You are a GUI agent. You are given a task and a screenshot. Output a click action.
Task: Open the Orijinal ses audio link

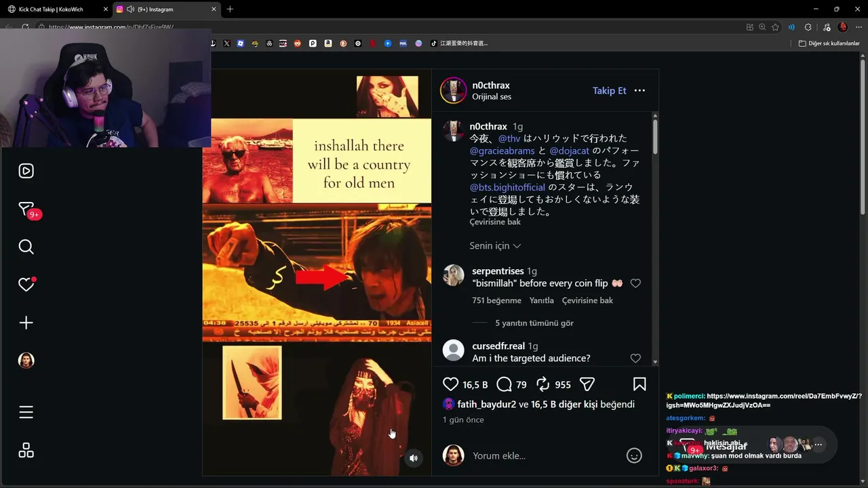pyautogui.click(x=492, y=97)
